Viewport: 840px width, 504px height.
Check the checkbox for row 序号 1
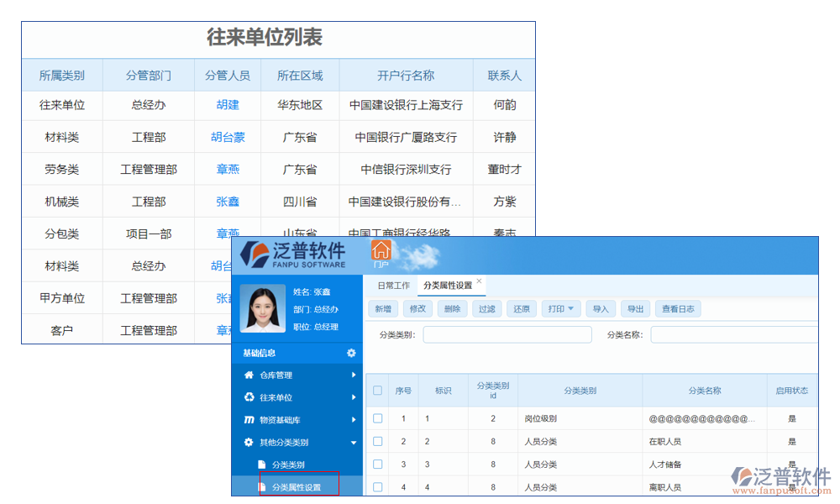click(x=377, y=417)
